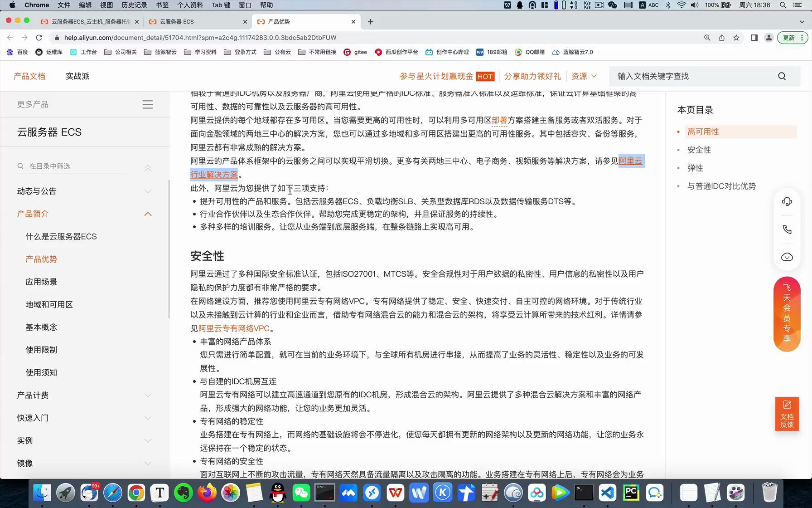Jump to 与普通IDC对比优势 section
Viewport: 812px width, 508px height.
[x=721, y=186]
